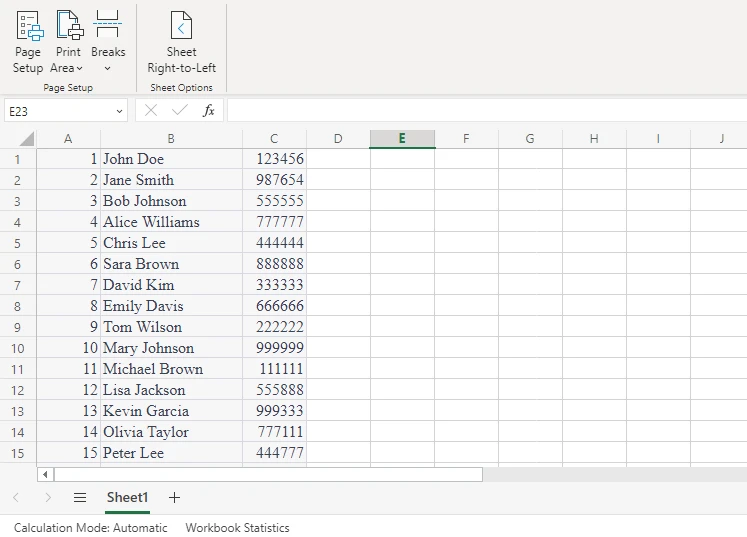This screenshot has height=537, width=747.
Task: Select the cell containing Alice Williams
Action: click(171, 222)
